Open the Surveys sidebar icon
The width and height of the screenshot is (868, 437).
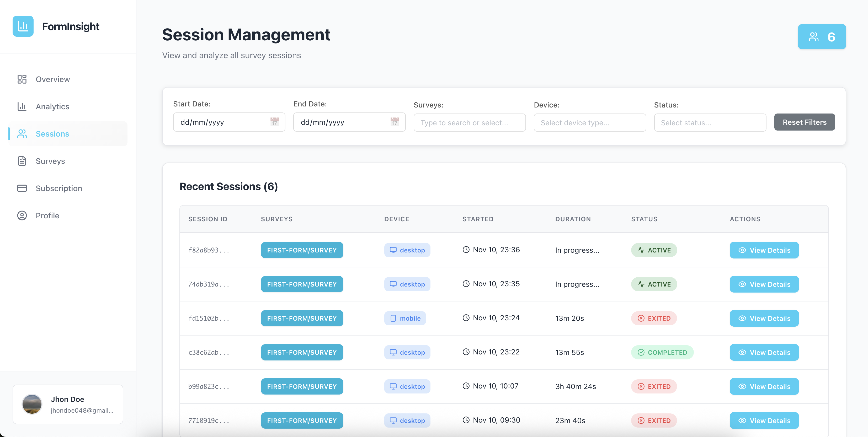pos(22,161)
